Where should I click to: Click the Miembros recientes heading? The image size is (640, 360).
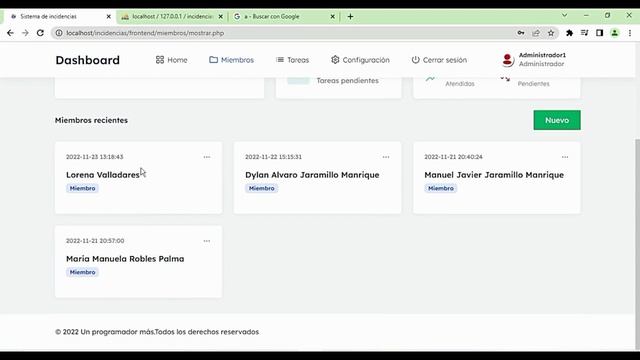tap(91, 120)
